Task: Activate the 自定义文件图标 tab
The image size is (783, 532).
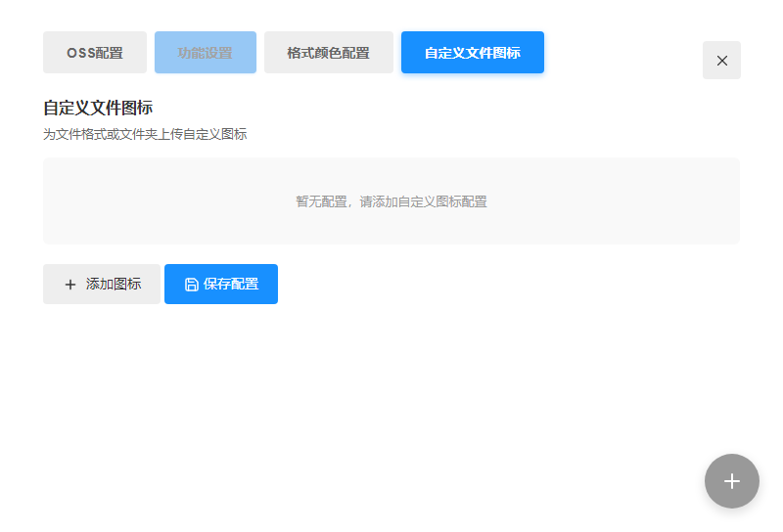Action: 473,53
